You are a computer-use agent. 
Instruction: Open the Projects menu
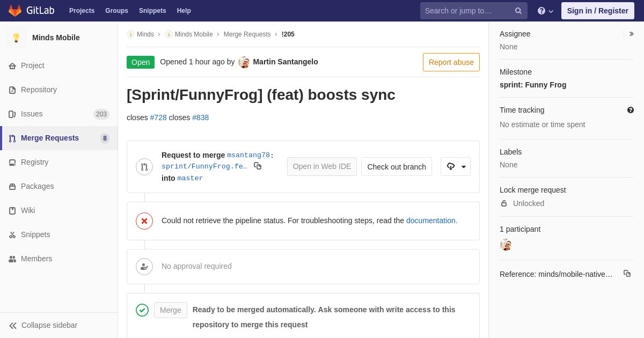coord(82,11)
